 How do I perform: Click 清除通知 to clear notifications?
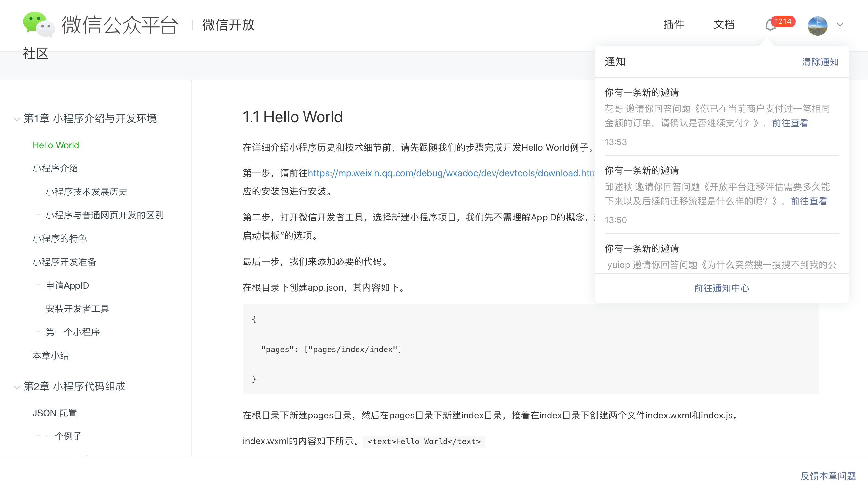point(820,62)
